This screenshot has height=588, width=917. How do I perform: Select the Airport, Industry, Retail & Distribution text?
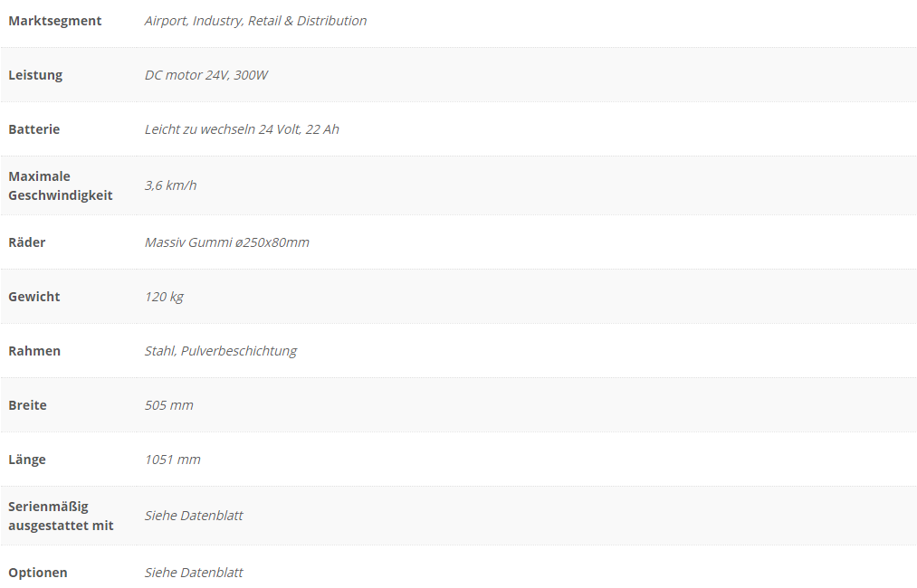[255, 21]
